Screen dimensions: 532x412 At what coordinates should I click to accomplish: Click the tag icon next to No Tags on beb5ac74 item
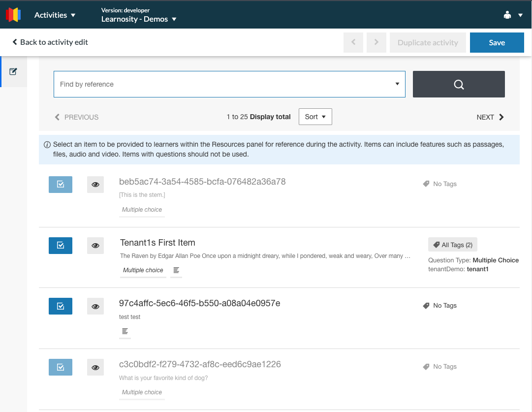click(x=426, y=183)
